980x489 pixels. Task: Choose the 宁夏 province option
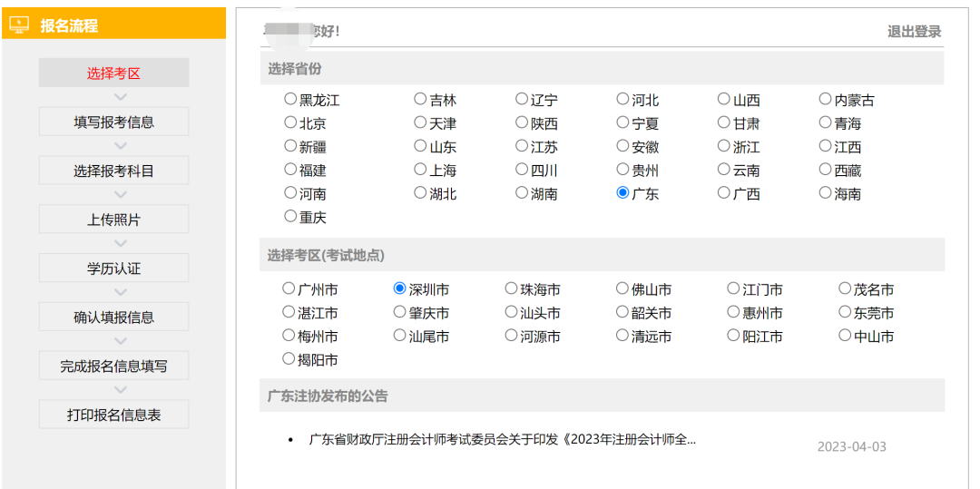point(622,122)
